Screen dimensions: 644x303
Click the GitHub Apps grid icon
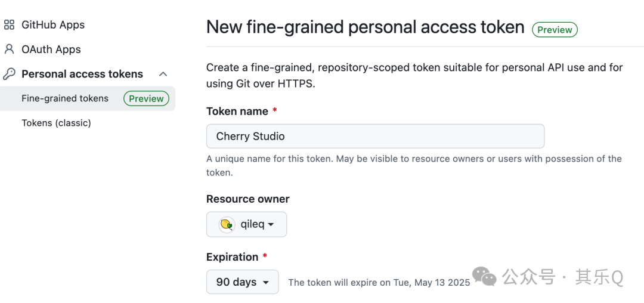(9, 25)
